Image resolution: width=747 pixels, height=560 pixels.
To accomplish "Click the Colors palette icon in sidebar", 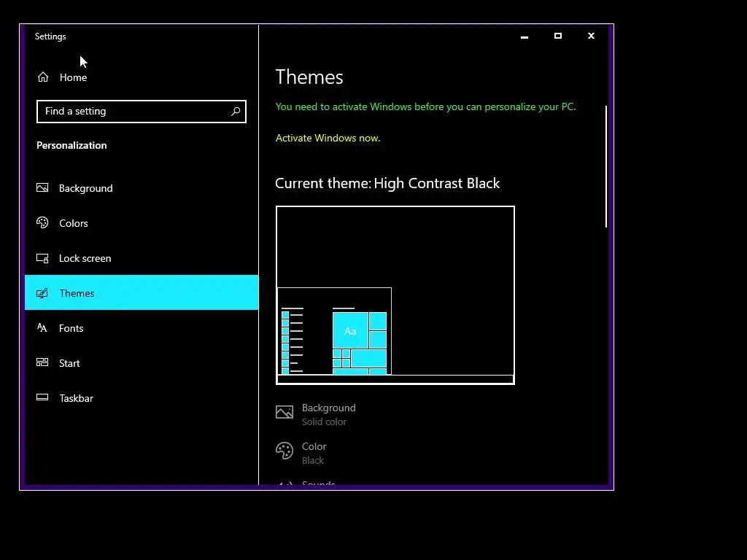I will (x=42, y=222).
